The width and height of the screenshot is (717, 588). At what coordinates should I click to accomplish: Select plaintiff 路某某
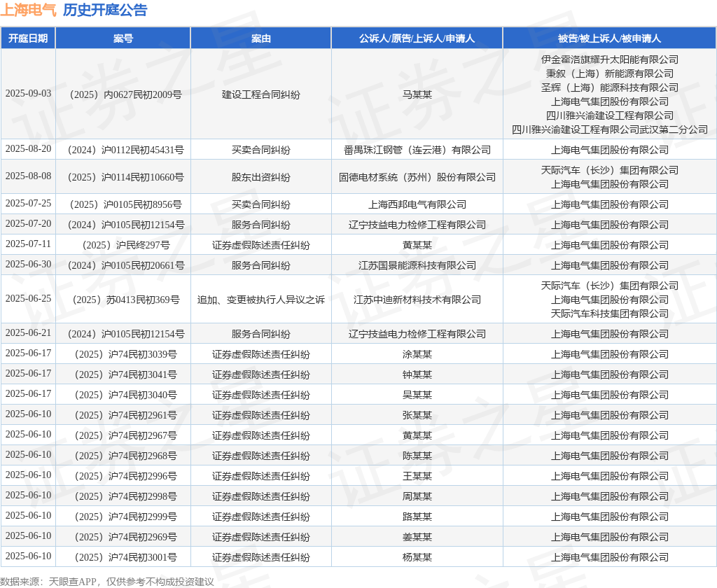pos(417,517)
